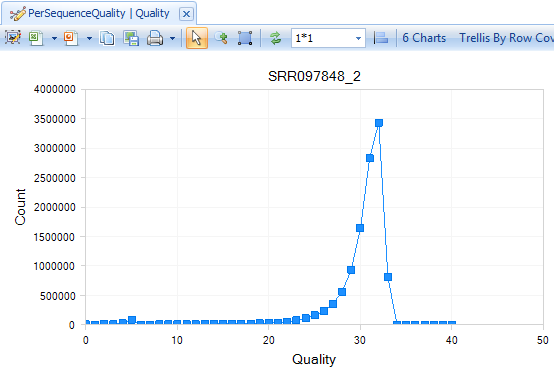The height and width of the screenshot is (371, 554).
Task: Open the print options dropdown arrow
Action: tap(172, 38)
